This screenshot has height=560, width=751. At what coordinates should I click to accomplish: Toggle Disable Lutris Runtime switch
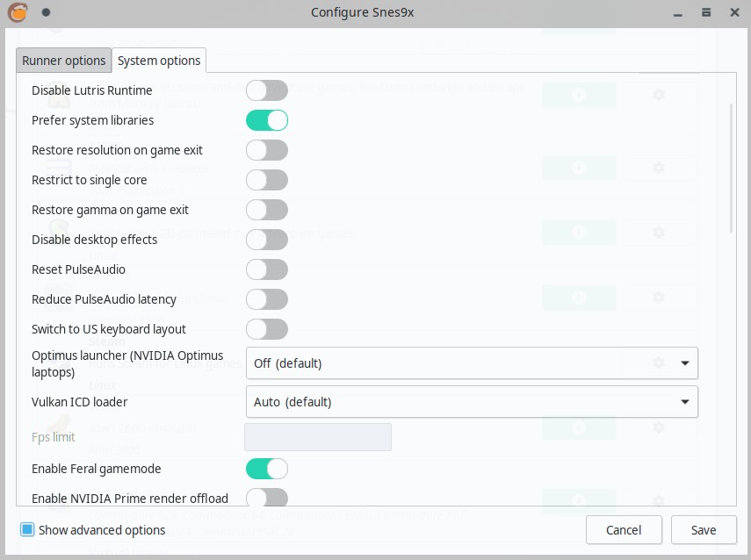pyautogui.click(x=267, y=90)
